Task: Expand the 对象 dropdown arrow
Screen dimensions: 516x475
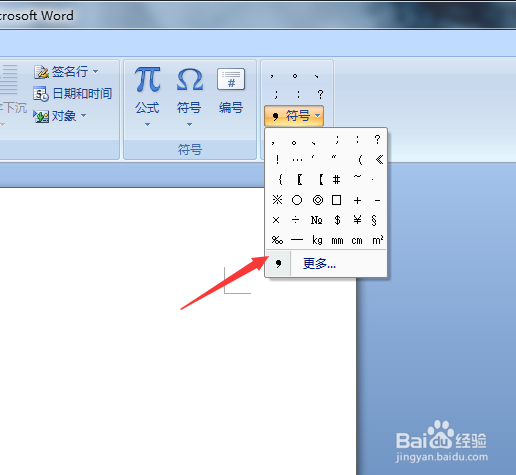Action: pyautogui.click(x=84, y=116)
